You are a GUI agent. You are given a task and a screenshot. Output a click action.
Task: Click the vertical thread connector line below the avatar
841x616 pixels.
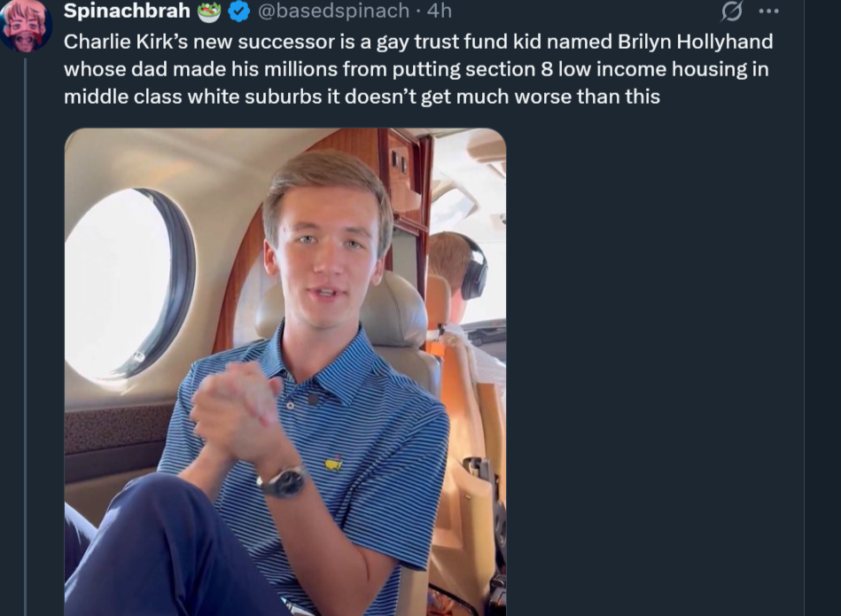click(25, 337)
